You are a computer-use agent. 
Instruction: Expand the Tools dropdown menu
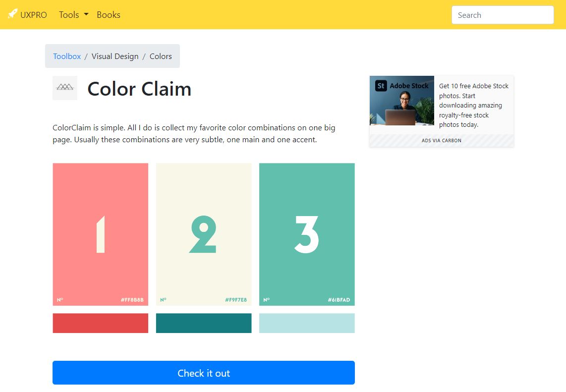74,14
